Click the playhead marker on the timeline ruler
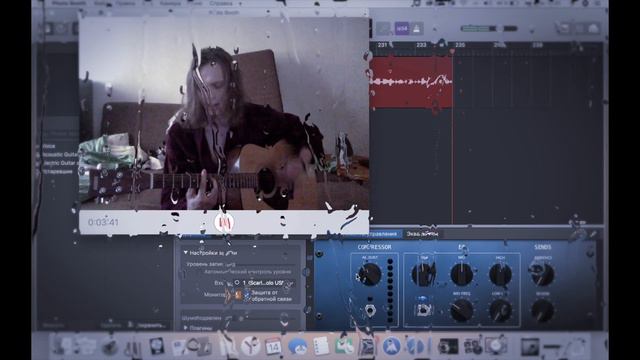640x360 pixels. [452, 51]
